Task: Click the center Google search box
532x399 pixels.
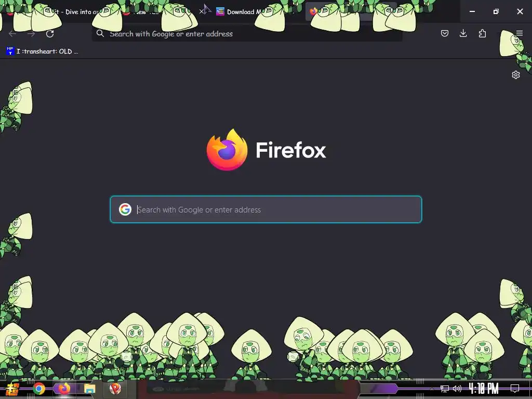Action: tap(266, 209)
